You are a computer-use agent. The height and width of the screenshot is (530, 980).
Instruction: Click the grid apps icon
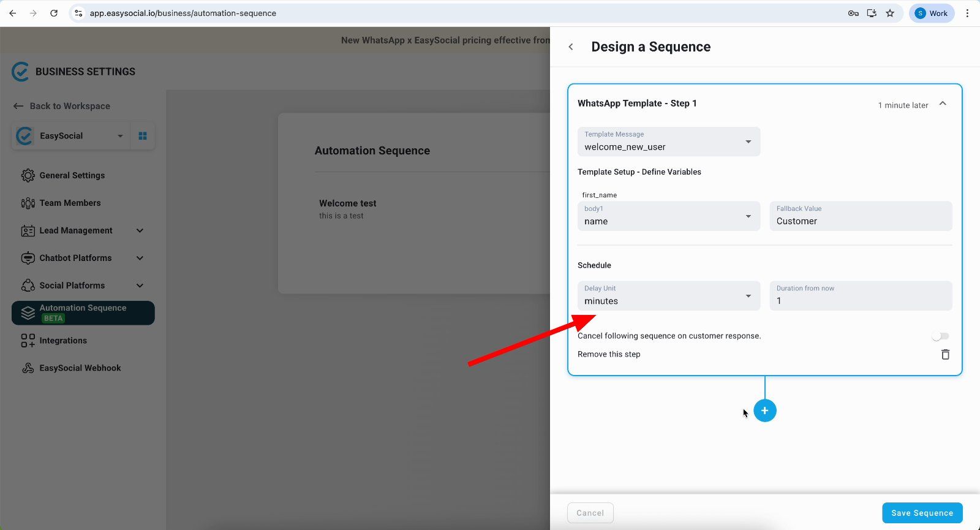pyautogui.click(x=143, y=136)
